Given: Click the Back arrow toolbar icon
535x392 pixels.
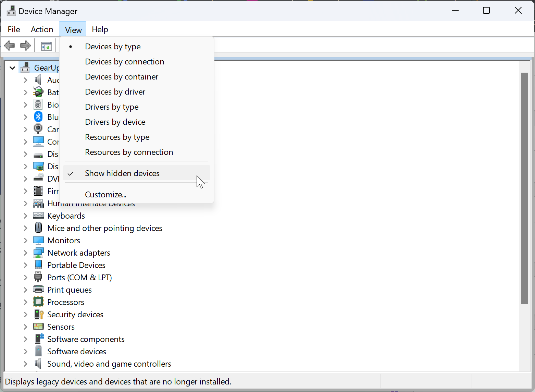Looking at the screenshot, I should [10, 46].
